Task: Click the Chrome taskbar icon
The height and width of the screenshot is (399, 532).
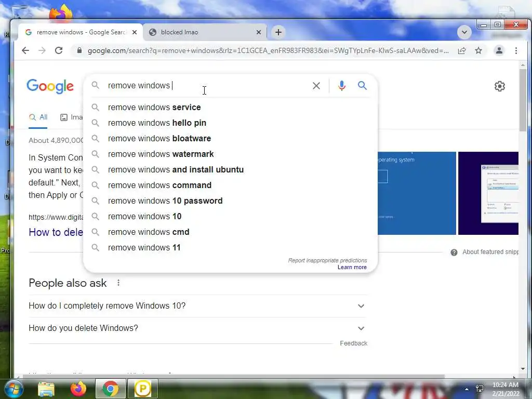Action: [x=110, y=389]
